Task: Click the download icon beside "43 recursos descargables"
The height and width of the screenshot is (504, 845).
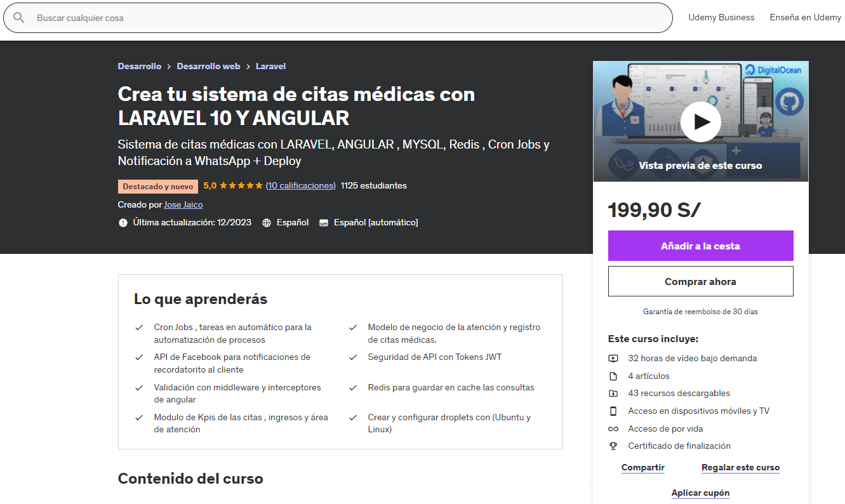Action: pos(613,393)
